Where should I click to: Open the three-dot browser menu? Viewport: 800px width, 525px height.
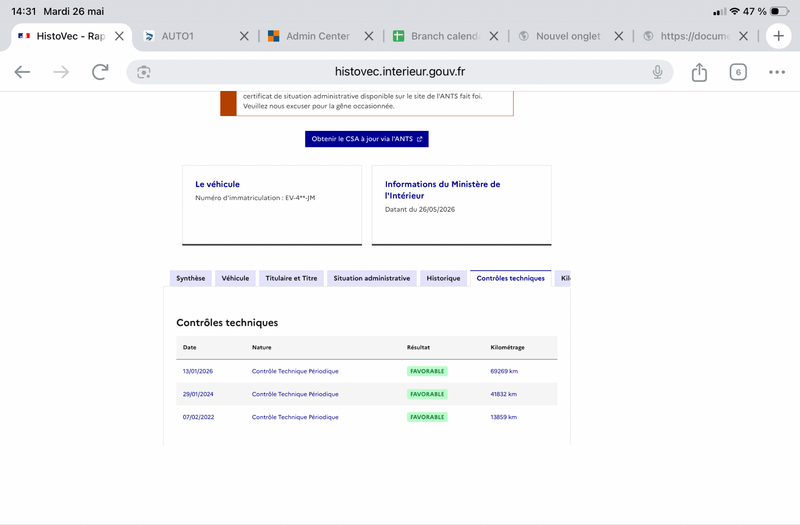pyautogui.click(x=777, y=72)
